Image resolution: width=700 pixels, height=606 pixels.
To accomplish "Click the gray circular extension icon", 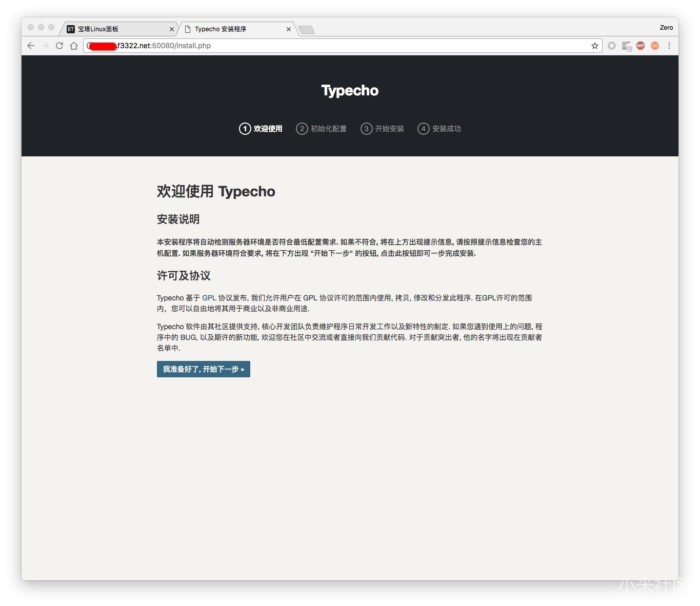I will [x=612, y=46].
